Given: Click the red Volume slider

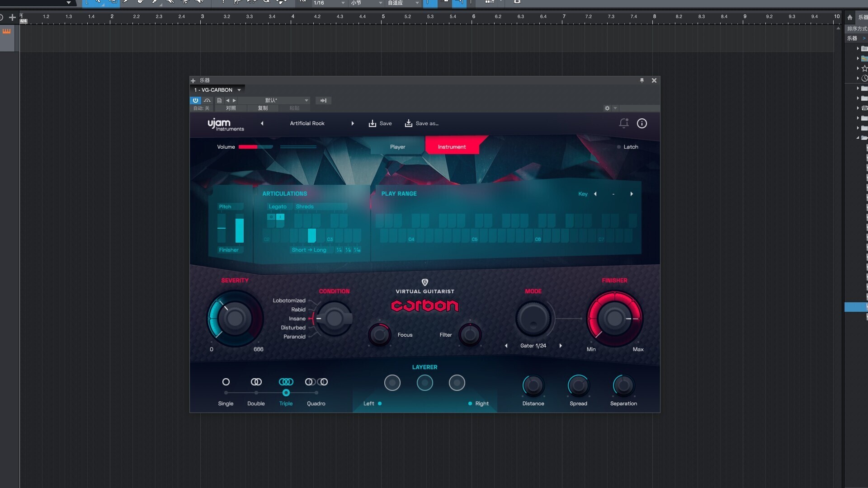Looking at the screenshot, I should point(256,147).
